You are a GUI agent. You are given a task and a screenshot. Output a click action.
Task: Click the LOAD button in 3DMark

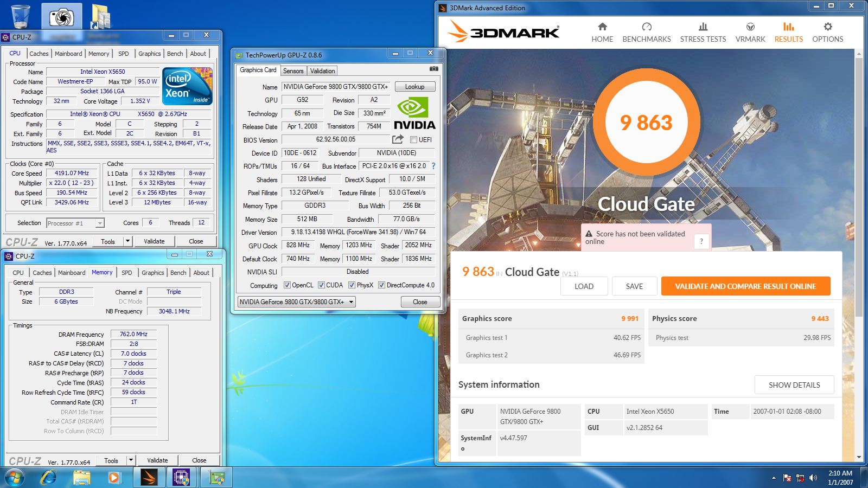(x=584, y=286)
